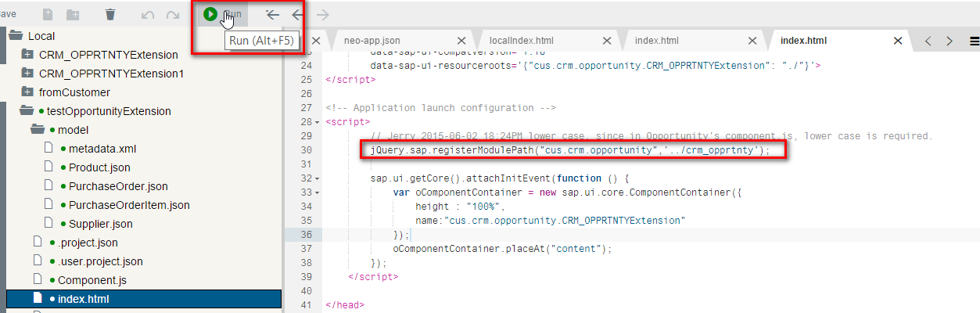The width and height of the screenshot is (980, 313).
Task: Open PurchaseOrder.json in the tree
Action: coord(118,186)
